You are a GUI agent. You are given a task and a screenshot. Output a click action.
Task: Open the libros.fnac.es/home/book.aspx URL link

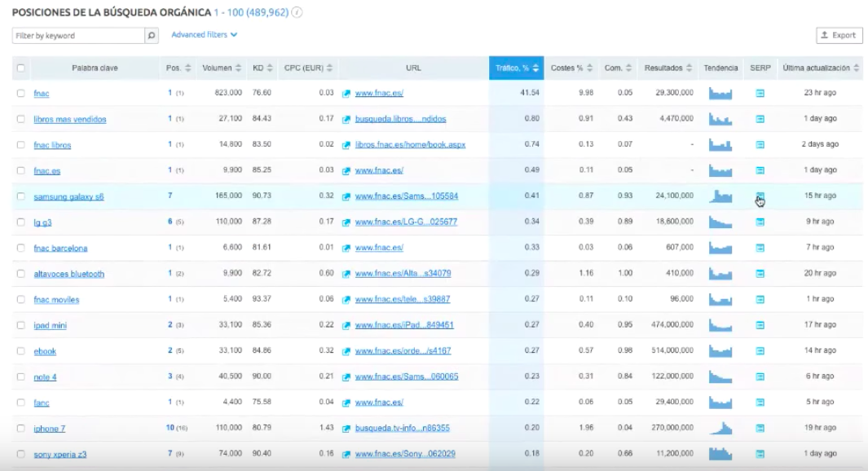410,144
